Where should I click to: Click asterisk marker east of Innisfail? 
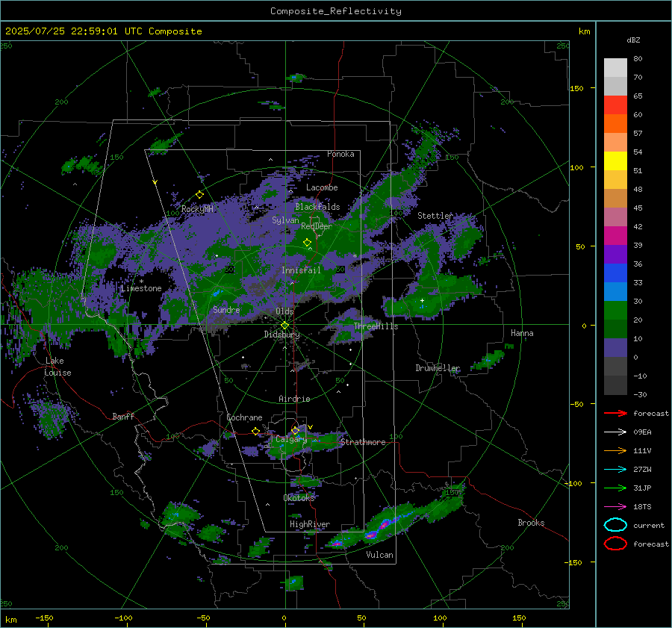pos(355,256)
